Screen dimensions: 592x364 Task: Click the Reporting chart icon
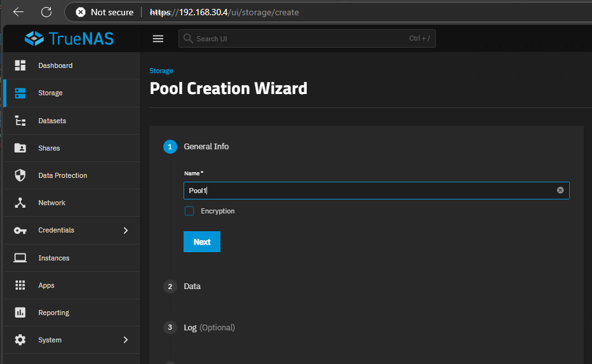(20, 313)
